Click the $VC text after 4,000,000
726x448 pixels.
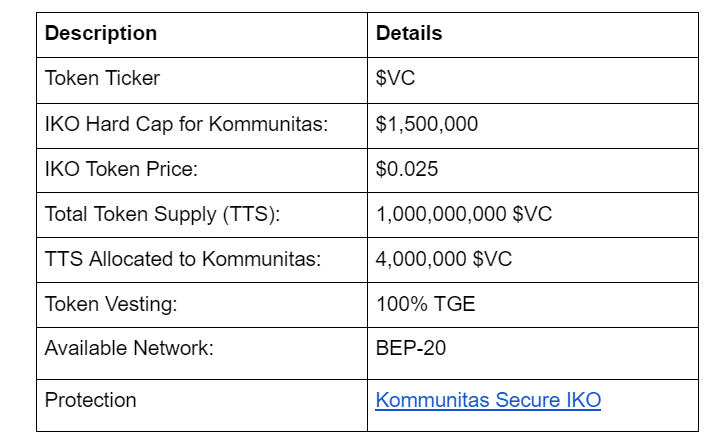click(492, 259)
